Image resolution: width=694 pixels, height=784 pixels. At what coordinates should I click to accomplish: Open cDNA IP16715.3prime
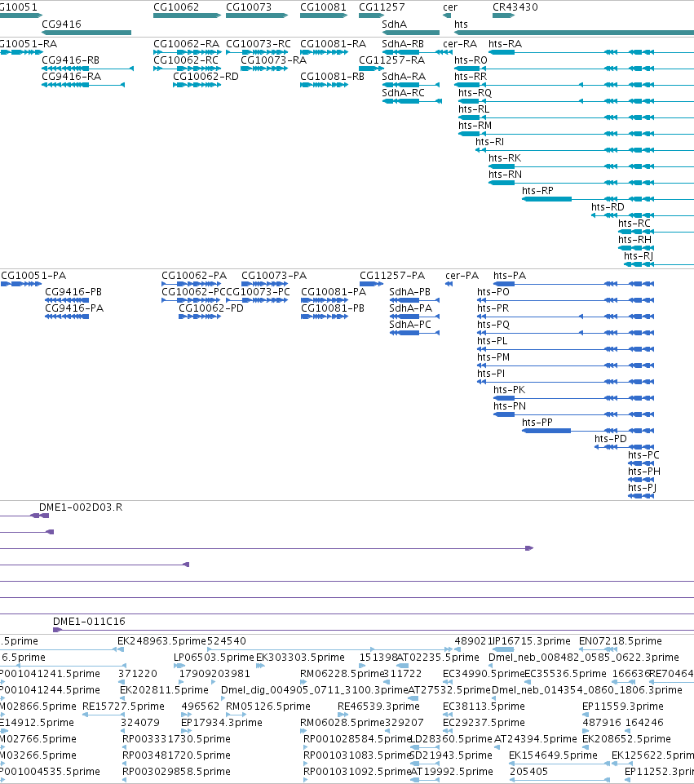point(531,640)
